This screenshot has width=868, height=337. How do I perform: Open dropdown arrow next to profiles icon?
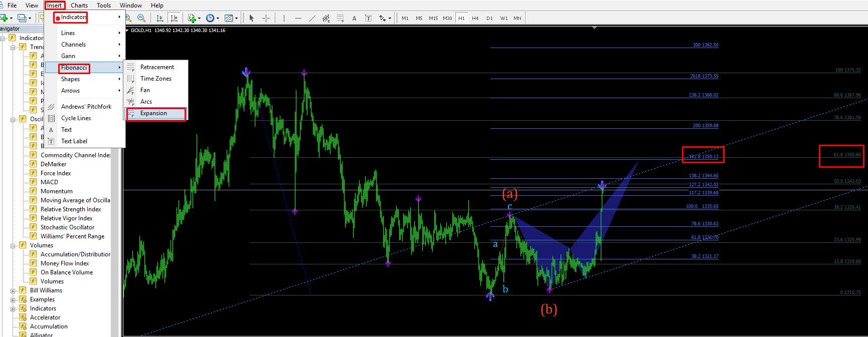pos(30,19)
